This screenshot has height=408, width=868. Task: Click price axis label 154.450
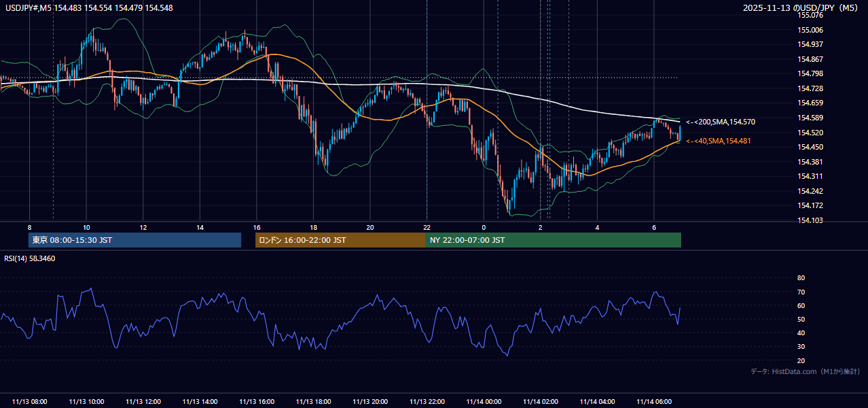[810, 147]
